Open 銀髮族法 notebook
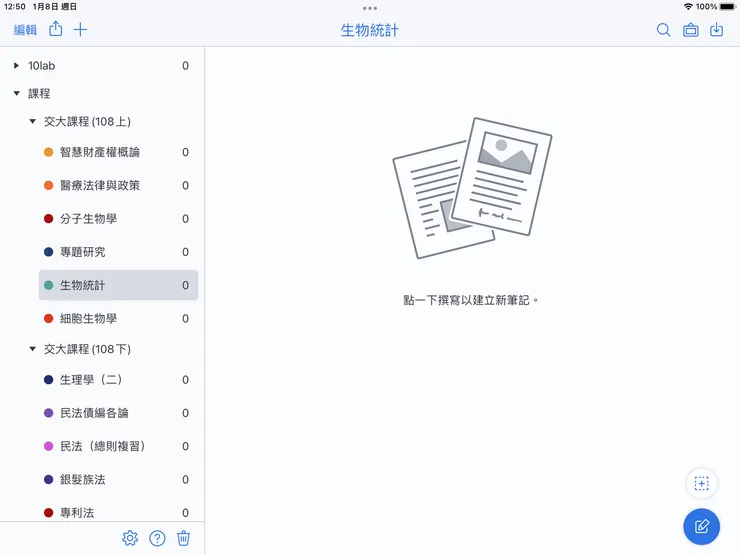Viewport: 740px width, 555px height. (x=118, y=479)
